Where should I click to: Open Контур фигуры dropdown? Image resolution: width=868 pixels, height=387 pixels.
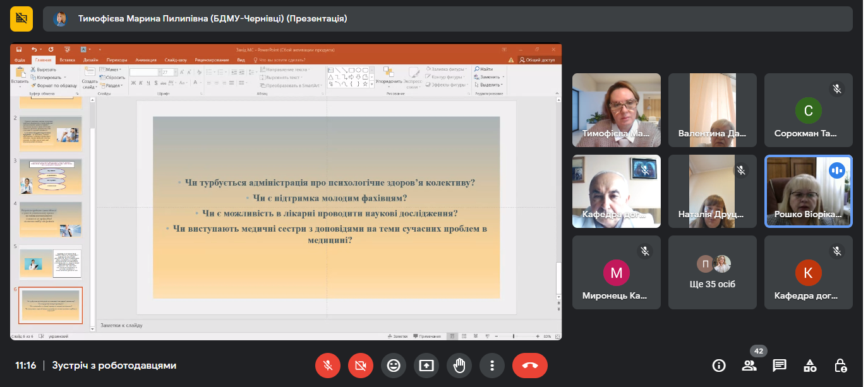(446, 77)
